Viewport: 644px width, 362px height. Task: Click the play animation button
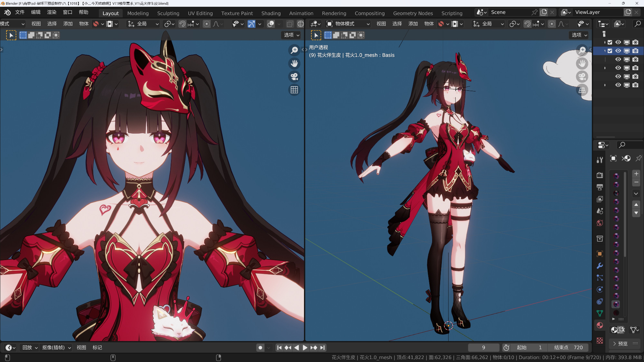305,348
